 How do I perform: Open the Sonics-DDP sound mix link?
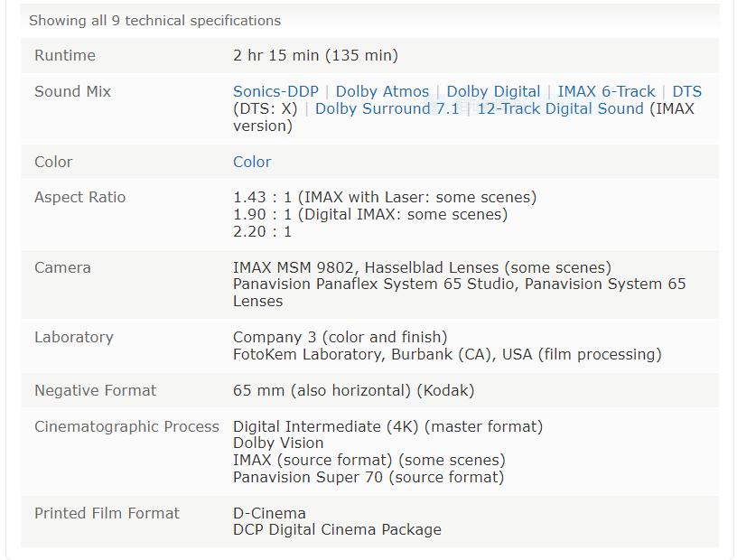(x=275, y=91)
